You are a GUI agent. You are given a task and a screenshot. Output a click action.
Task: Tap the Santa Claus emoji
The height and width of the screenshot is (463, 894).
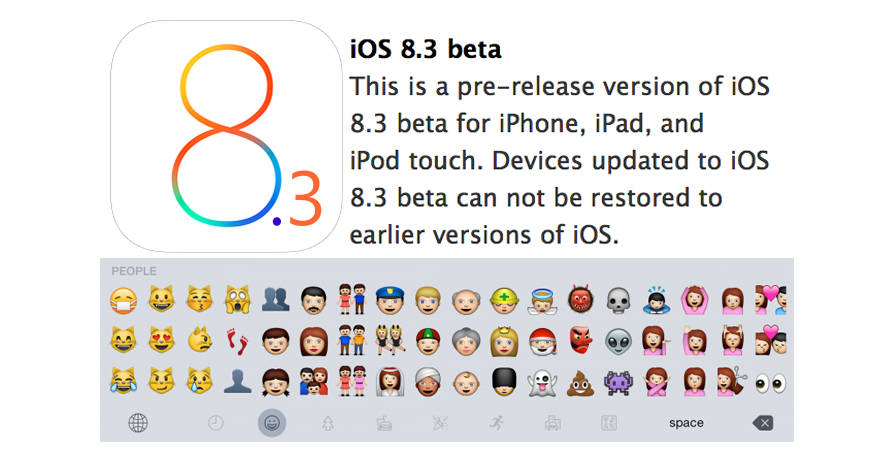(x=541, y=340)
